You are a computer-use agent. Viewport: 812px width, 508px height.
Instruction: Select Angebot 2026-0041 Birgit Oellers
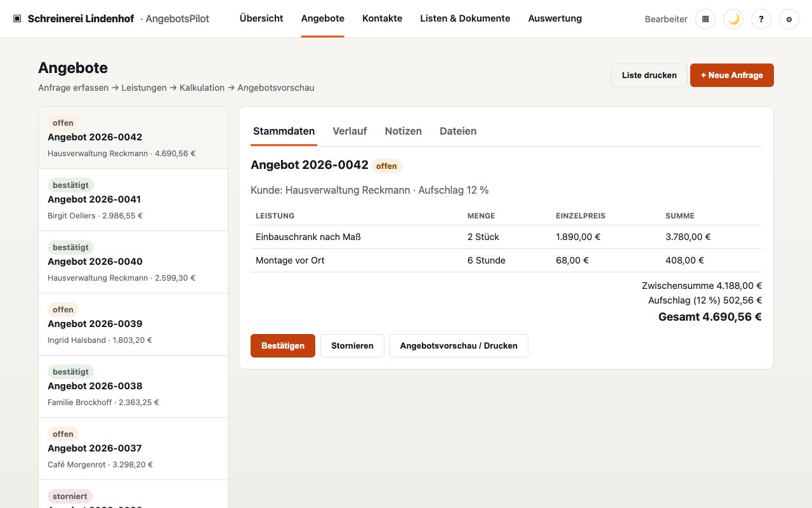pyautogui.click(x=133, y=200)
